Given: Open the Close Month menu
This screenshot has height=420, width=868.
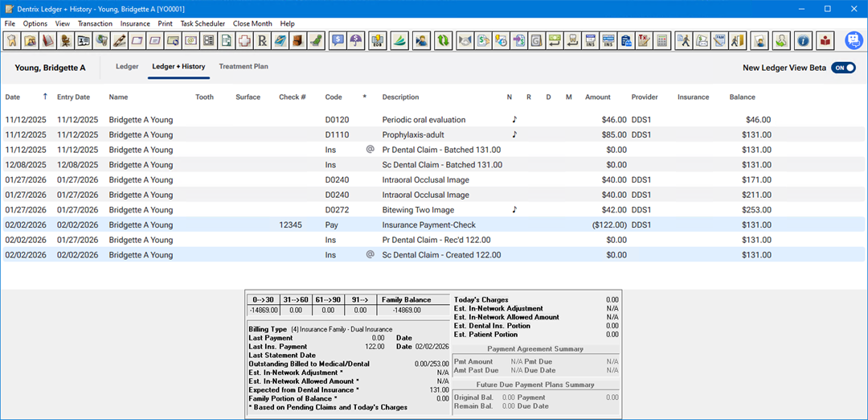Looking at the screenshot, I should [x=252, y=24].
